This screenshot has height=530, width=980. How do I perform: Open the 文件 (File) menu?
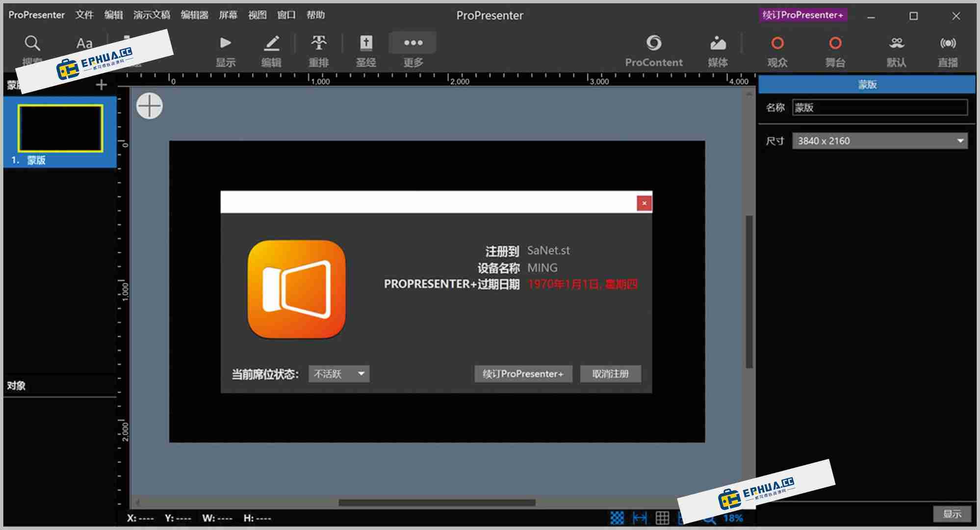coord(84,15)
